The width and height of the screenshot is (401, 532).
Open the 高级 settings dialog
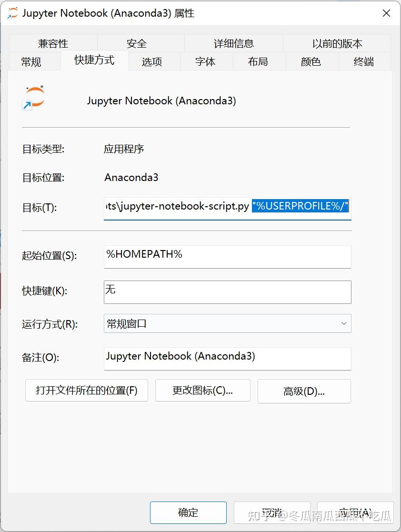click(x=304, y=391)
